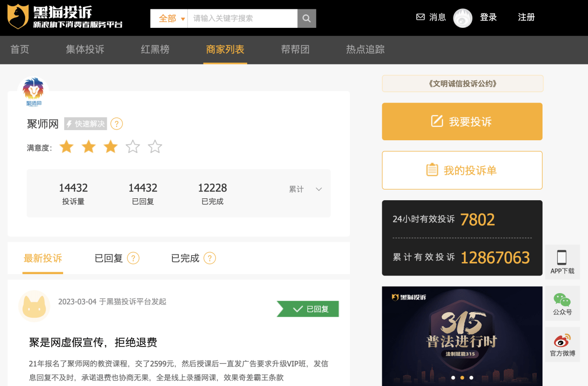Select second orange carousel dot
This screenshot has height=386, width=588.
coord(462,378)
